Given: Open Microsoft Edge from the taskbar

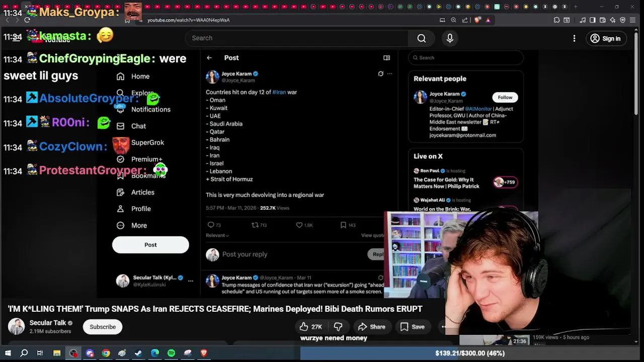Looking at the screenshot, I should (x=155, y=353).
